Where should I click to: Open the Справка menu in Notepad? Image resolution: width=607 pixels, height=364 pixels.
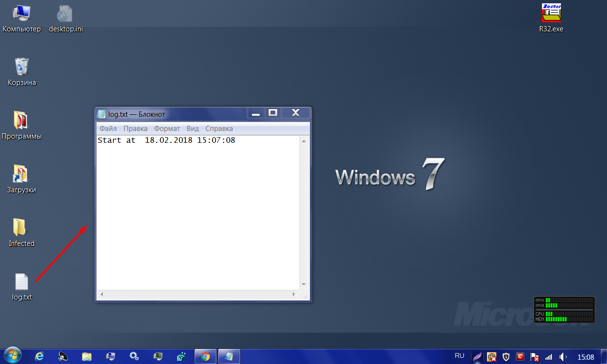point(219,129)
